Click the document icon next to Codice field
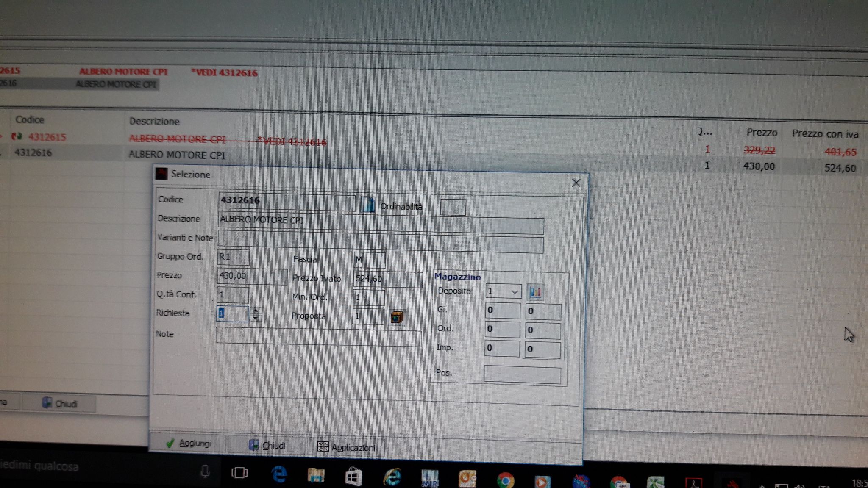Image resolution: width=868 pixels, height=488 pixels. pyautogui.click(x=367, y=205)
